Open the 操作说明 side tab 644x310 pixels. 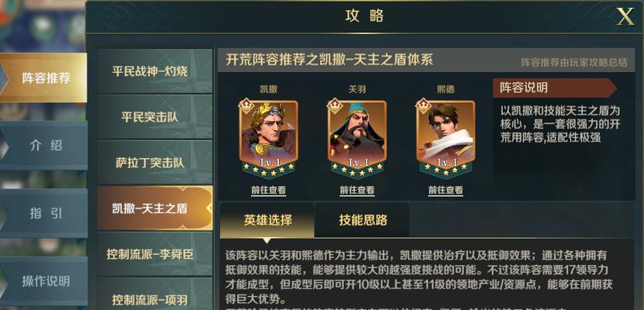click(x=43, y=281)
